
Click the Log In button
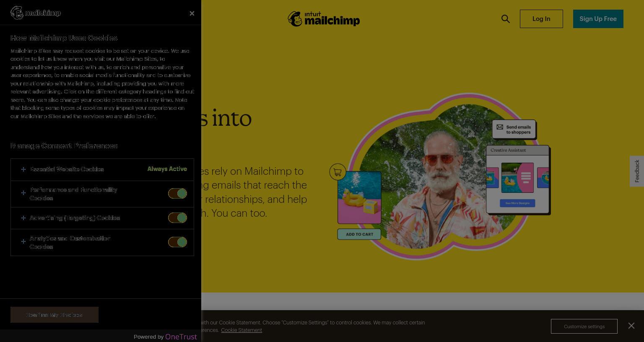pyautogui.click(x=541, y=19)
